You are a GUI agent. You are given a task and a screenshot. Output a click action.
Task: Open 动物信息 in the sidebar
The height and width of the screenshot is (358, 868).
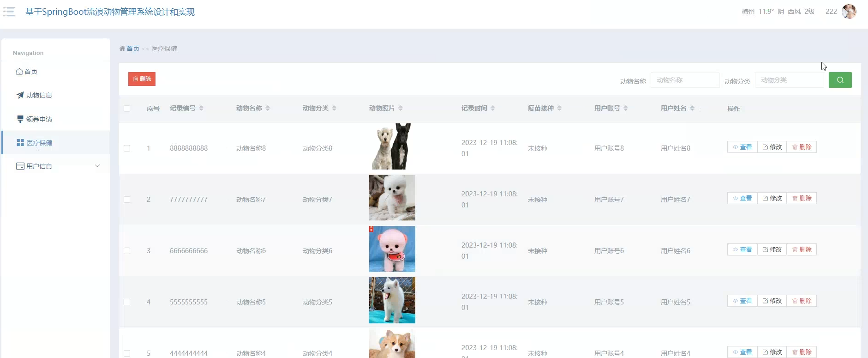click(55, 95)
